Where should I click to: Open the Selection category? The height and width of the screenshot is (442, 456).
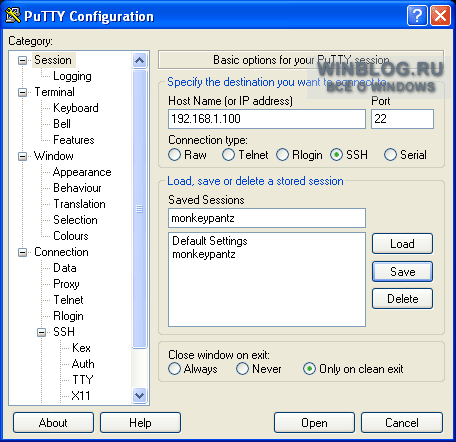[75, 220]
